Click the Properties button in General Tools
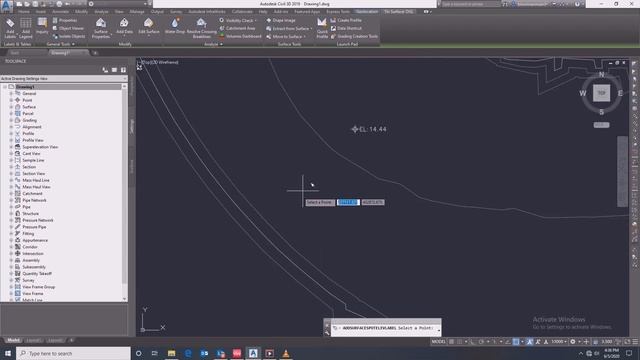Image resolution: width=640 pixels, height=360 pixels. pos(65,20)
